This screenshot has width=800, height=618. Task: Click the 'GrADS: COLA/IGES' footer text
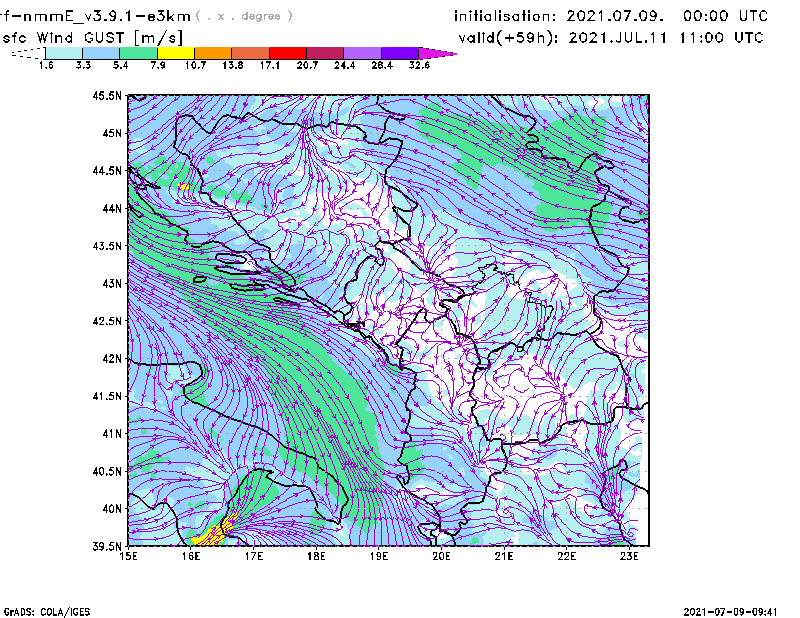point(47,612)
